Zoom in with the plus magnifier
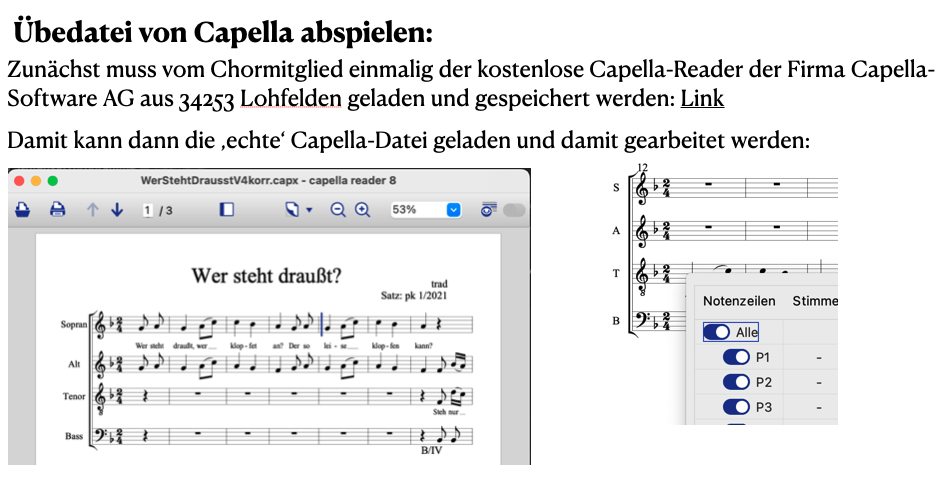The image size is (940, 477). pyautogui.click(x=362, y=210)
